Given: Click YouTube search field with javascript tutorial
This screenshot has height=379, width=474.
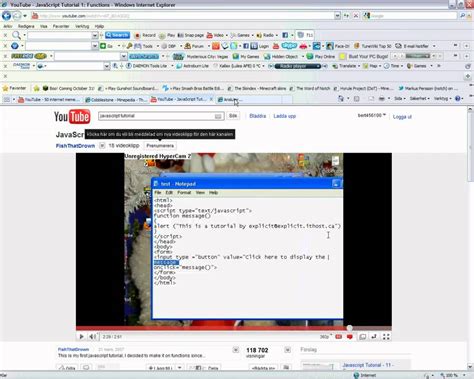Looking at the screenshot, I should click(161, 116).
